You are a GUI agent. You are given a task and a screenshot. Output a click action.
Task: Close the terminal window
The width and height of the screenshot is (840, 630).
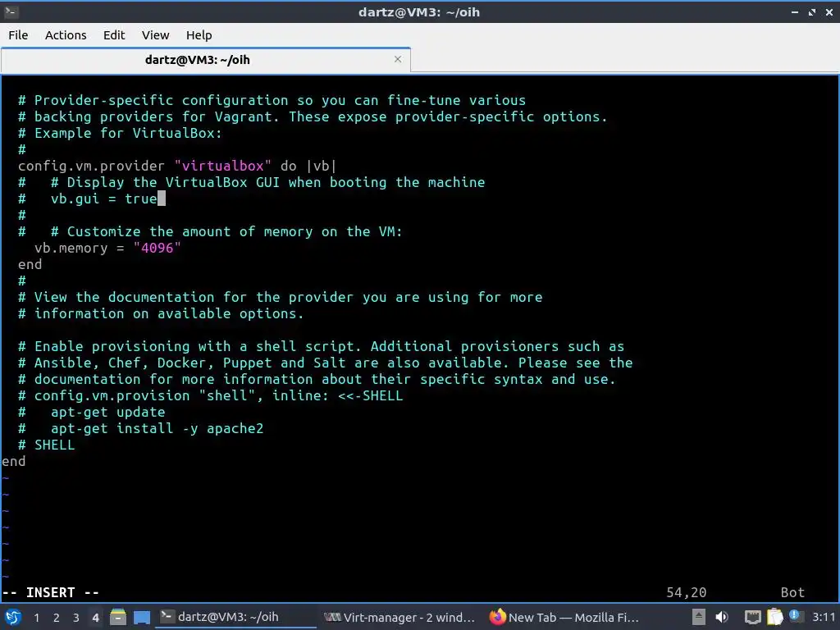[x=829, y=11]
